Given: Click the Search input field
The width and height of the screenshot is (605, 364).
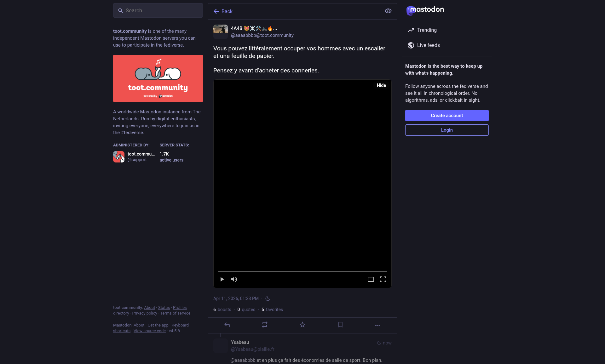Looking at the screenshot, I should click(x=158, y=10).
